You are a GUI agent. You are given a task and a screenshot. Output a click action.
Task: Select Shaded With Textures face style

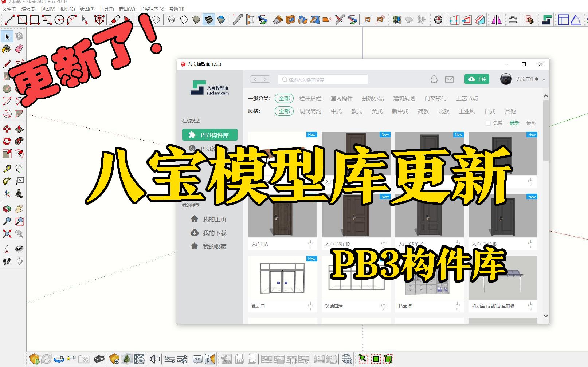tap(209, 20)
